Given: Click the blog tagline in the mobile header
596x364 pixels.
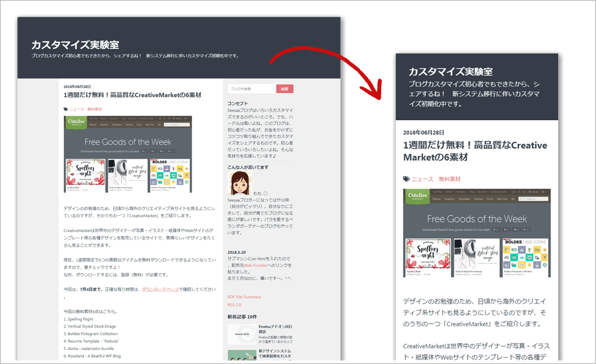Looking at the screenshot, I should (x=474, y=94).
